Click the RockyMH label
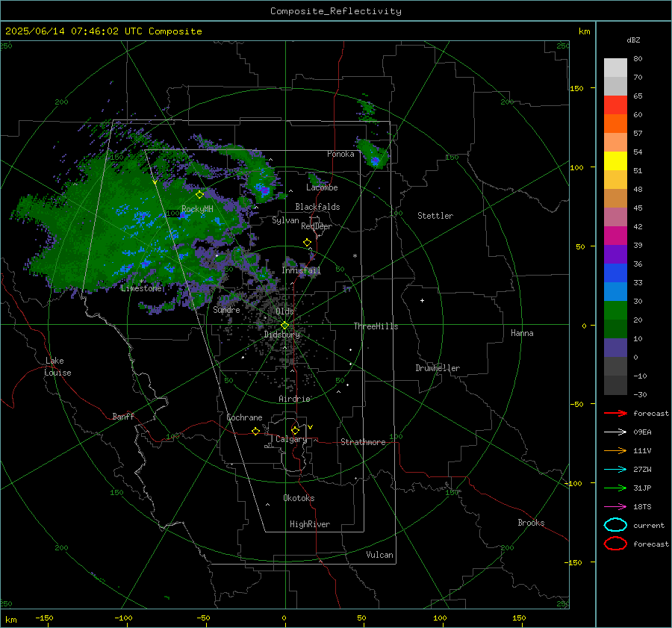 197,209
